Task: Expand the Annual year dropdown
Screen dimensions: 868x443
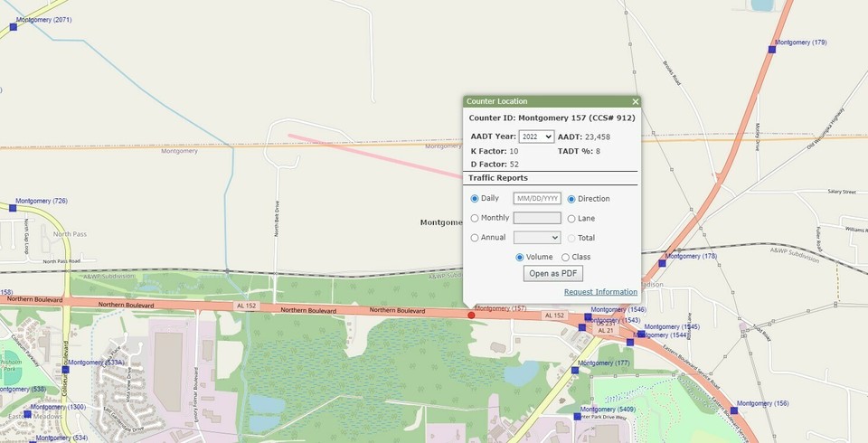Action: tap(536, 238)
